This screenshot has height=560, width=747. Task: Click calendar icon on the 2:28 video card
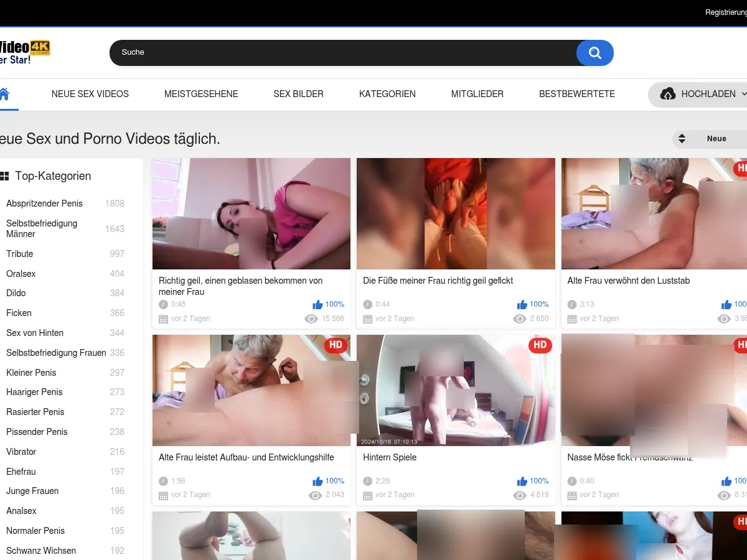(x=367, y=496)
